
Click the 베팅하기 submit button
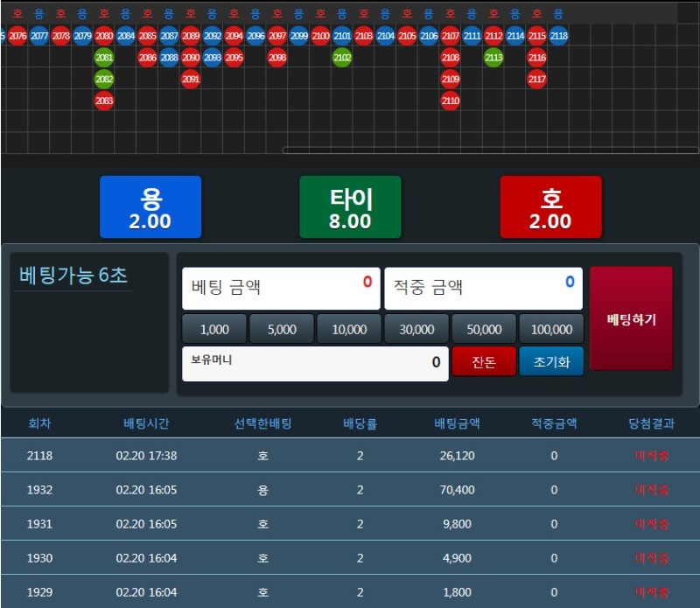point(631,318)
